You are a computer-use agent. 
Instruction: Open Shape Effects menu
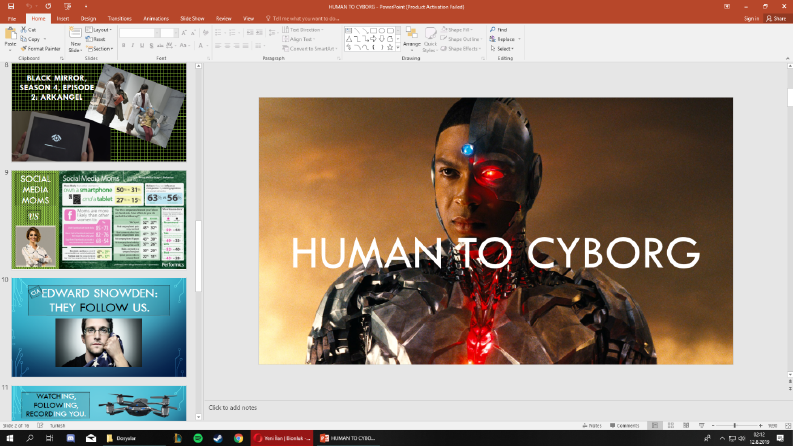(x=461, y=49)
